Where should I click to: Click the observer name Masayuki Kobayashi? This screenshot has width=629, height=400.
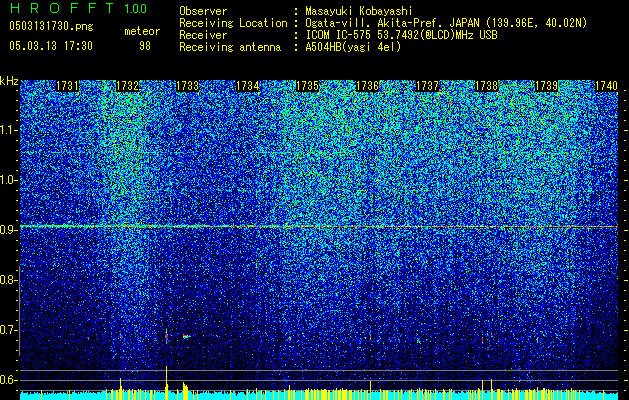[359, 11]
